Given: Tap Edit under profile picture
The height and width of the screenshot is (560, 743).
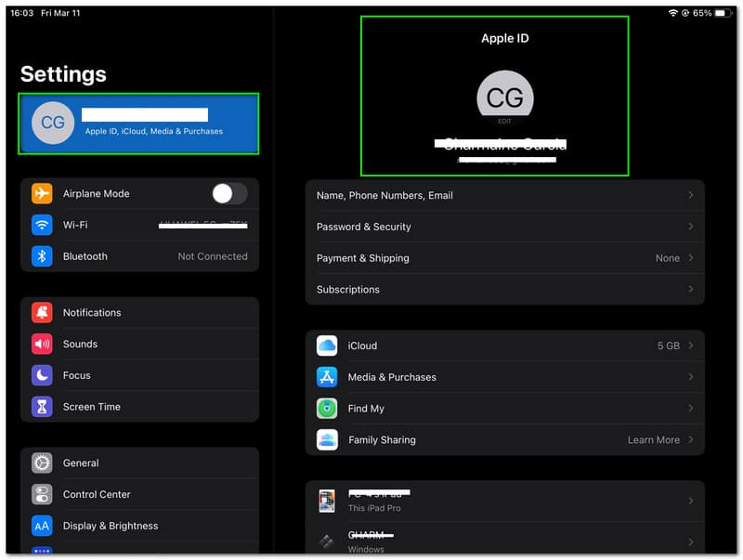Looking at the screenshot, I should point(505,122).
